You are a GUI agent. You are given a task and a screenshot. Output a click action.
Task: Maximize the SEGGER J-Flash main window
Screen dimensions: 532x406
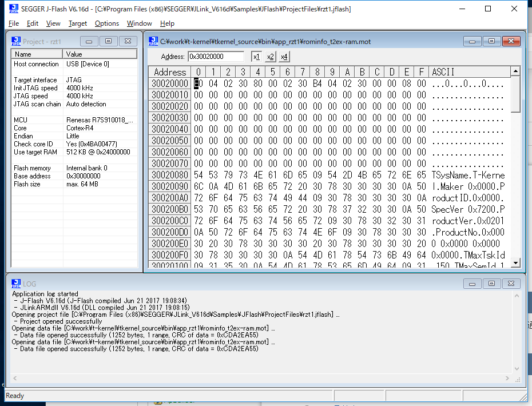click(488, 9)
